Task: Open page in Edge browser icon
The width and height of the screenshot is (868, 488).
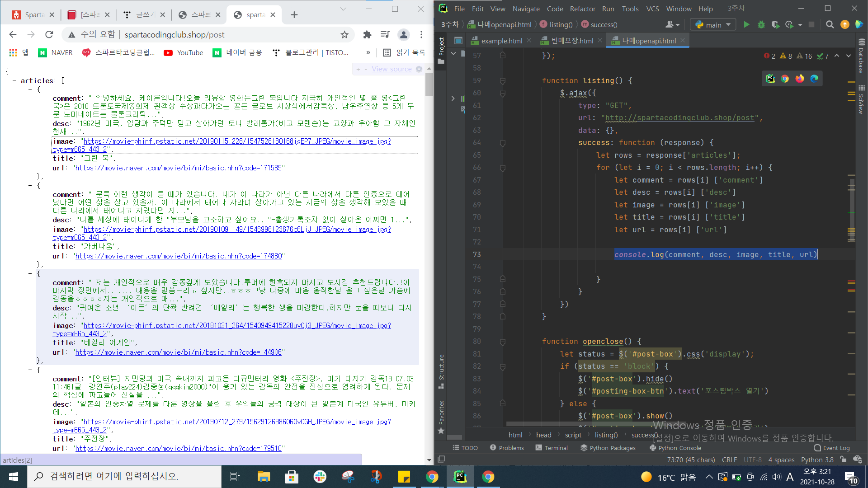Action: point(815,79)
